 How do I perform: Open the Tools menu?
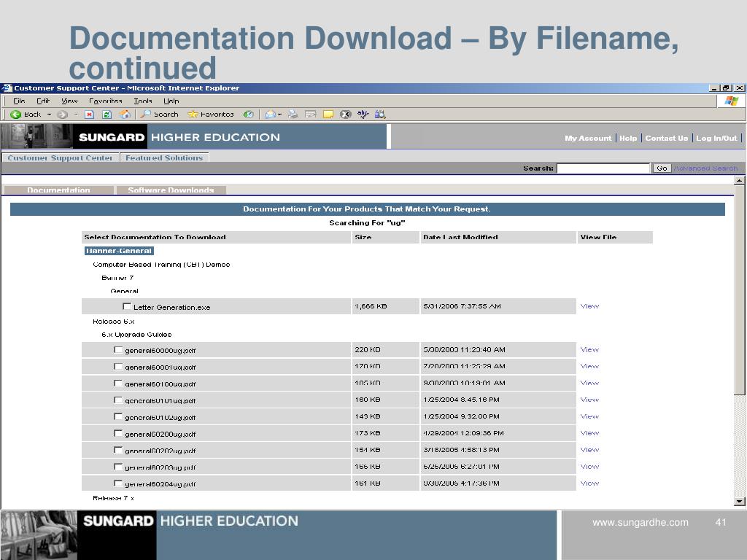click(x=143, y=101)
